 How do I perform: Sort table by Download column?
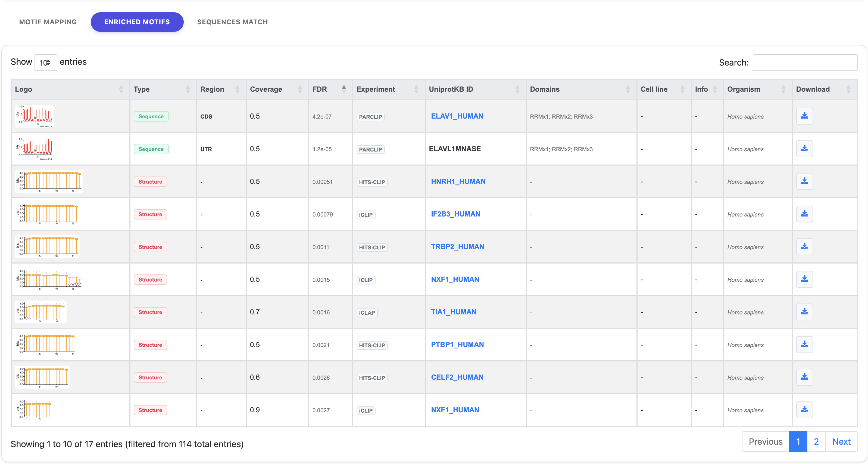point(824,89)
